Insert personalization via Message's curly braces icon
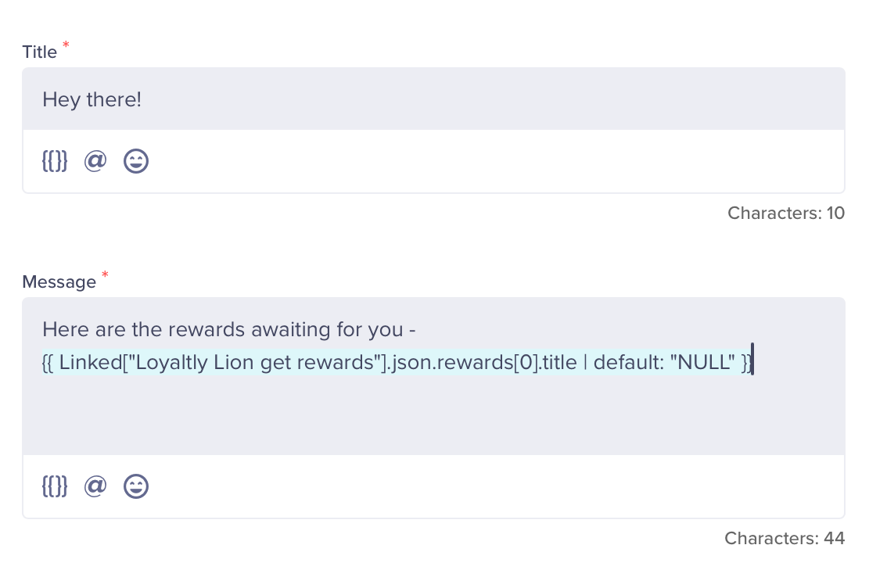Viewport: 887px width, 588px height. (x=55, y=486)
